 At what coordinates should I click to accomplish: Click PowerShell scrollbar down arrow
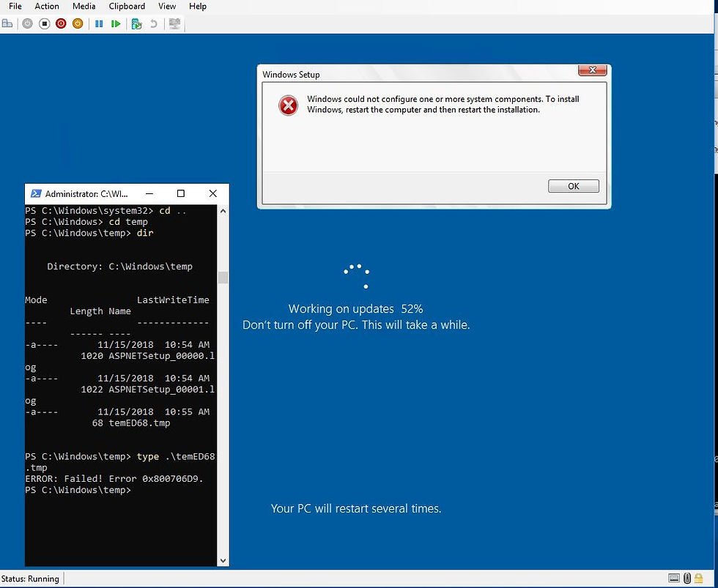223,560
